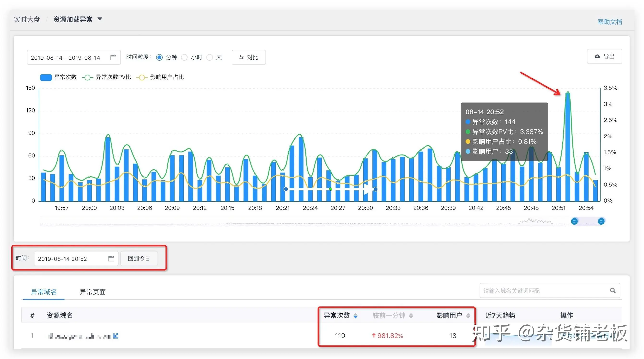
Task: Select 小时 time granularity radio
Action: tap(184, 57)
